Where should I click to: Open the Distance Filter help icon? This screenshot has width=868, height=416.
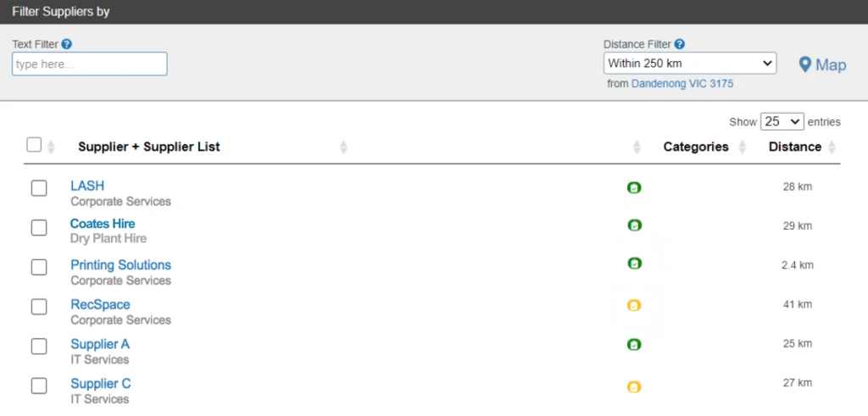pos(679,44)
